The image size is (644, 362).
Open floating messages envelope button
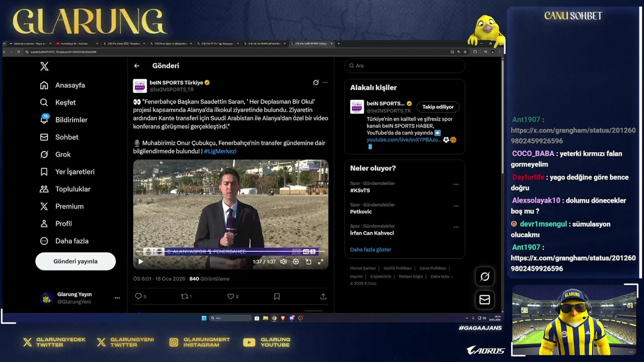(485, 300)
